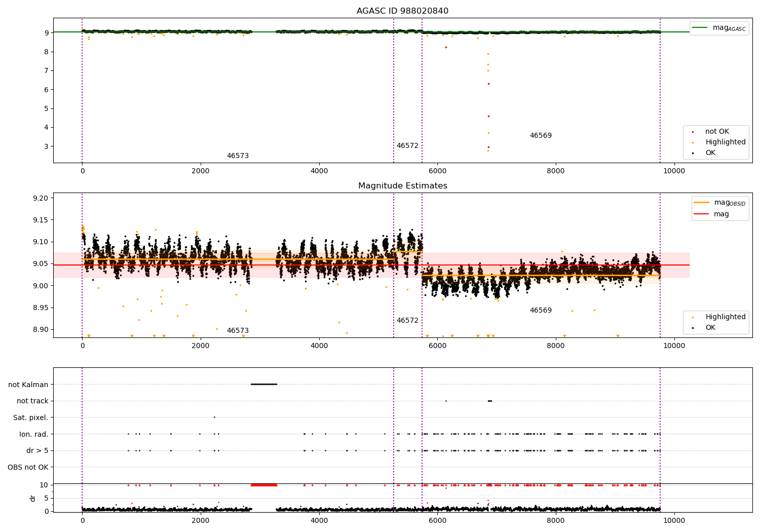This screenshot has height=532, width=760.
Task: Click y-axis tick '8.95' in Magnitude Estimates plot
Action: [x=41, y=308]
